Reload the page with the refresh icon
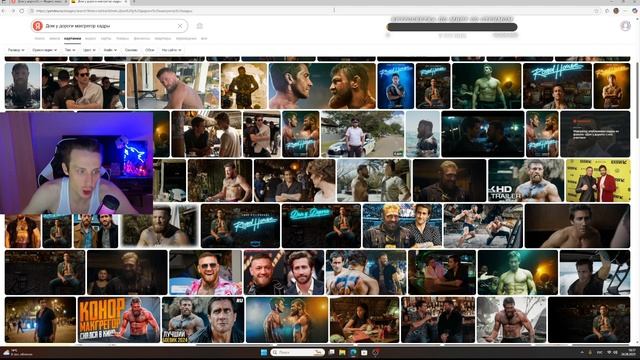 tap(22, 11)
